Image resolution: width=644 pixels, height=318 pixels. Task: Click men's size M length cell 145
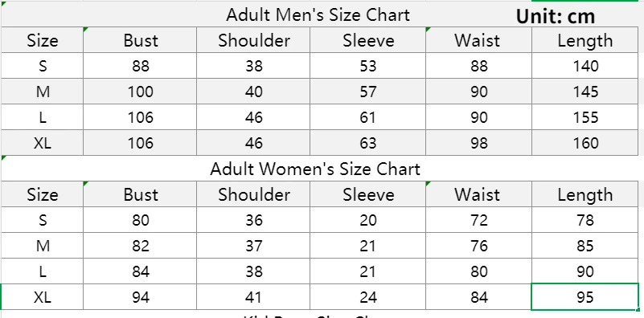(585, 91)
